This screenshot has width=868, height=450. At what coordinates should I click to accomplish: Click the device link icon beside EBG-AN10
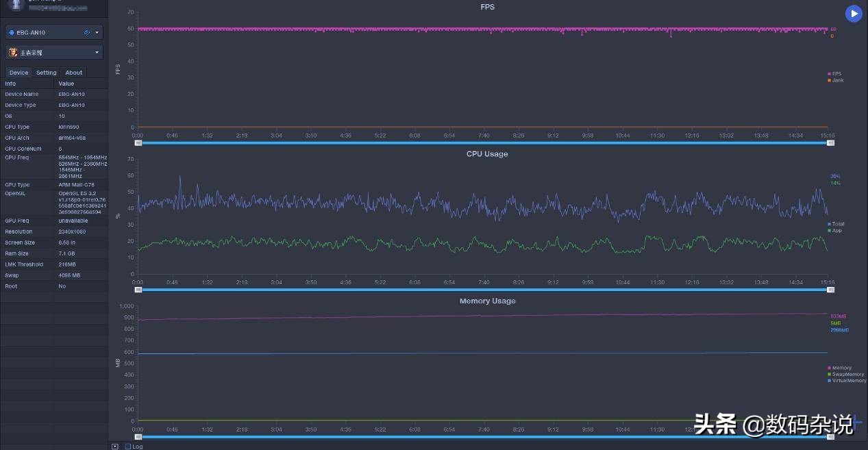(x=87, y=32)
